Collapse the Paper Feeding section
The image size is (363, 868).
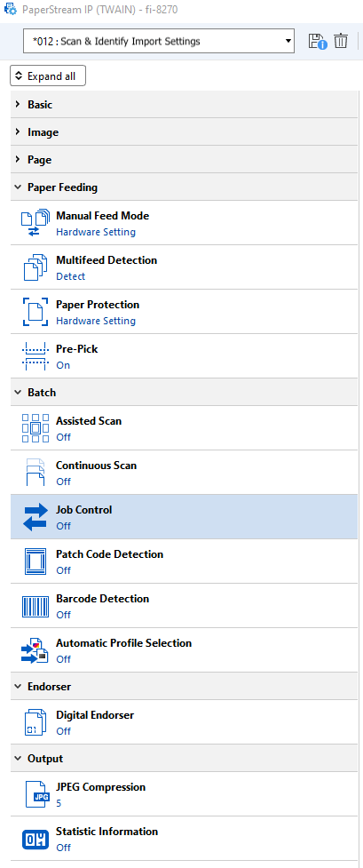coord(184,187)
